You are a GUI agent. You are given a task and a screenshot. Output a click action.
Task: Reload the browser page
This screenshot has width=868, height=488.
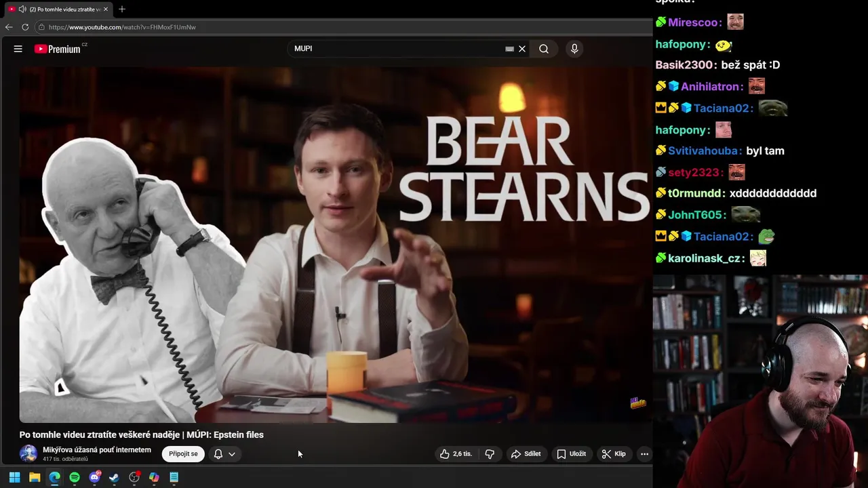coord(25,27)
